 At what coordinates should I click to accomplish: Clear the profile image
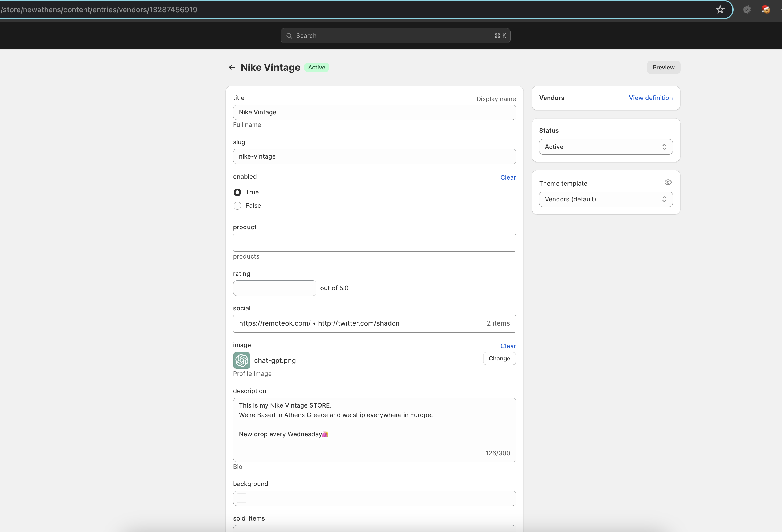(x=508, y=346)
